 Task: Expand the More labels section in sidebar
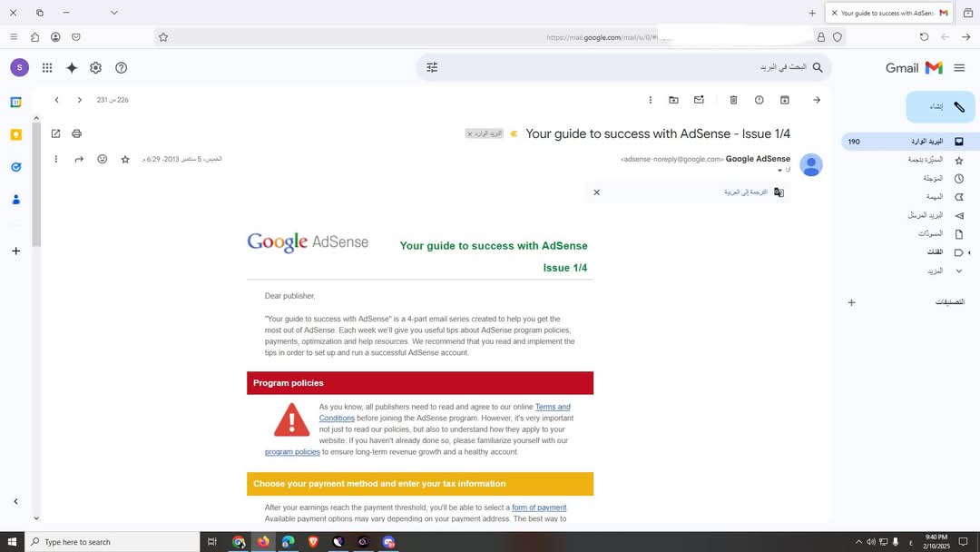(x=935, y=271)
